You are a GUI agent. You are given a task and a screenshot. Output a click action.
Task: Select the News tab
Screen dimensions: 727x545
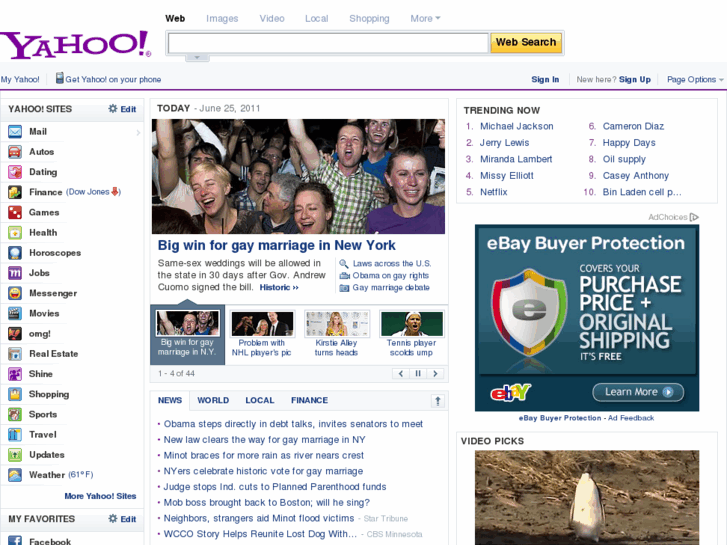tap(170, 400)
